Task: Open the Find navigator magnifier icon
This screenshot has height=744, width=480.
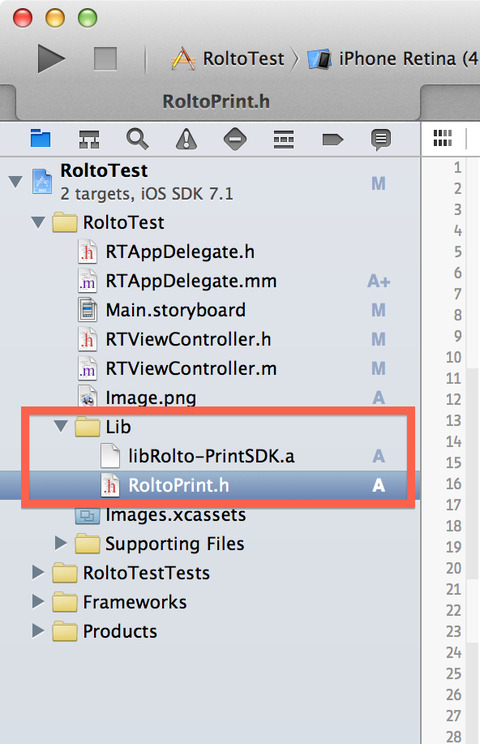Action: 138,139
